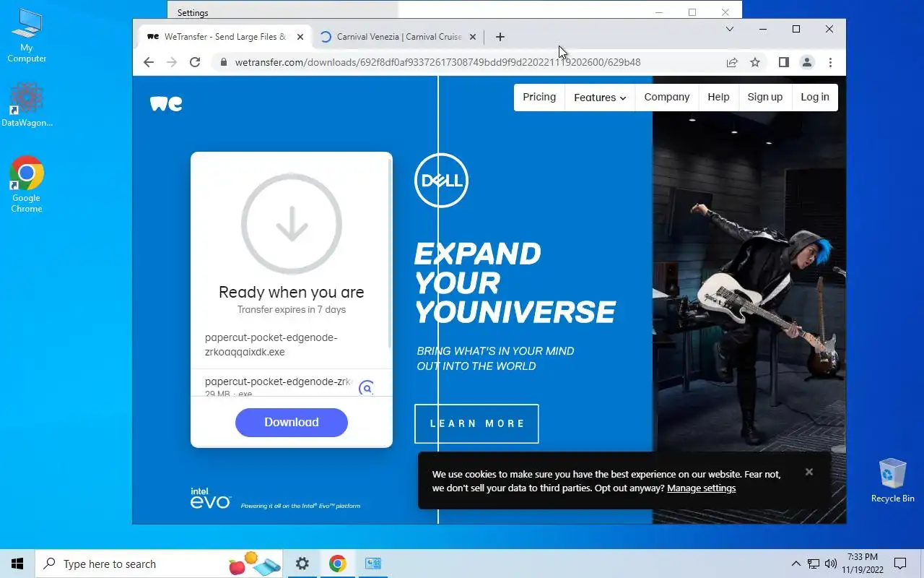This screenshot has height=578, width=924.
Task: Share this page via address bar icon
Action: click(732, 62)
